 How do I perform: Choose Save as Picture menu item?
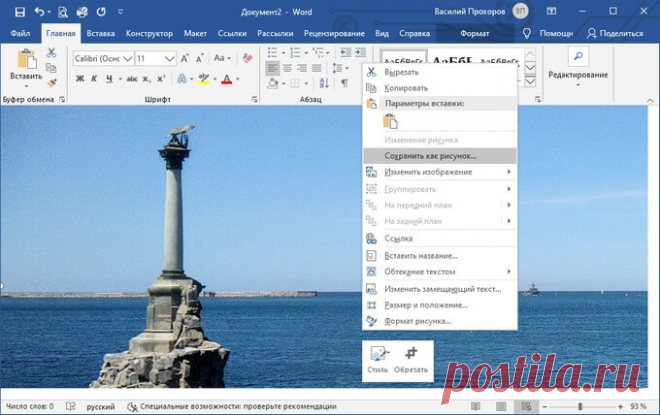click(440, 156)
